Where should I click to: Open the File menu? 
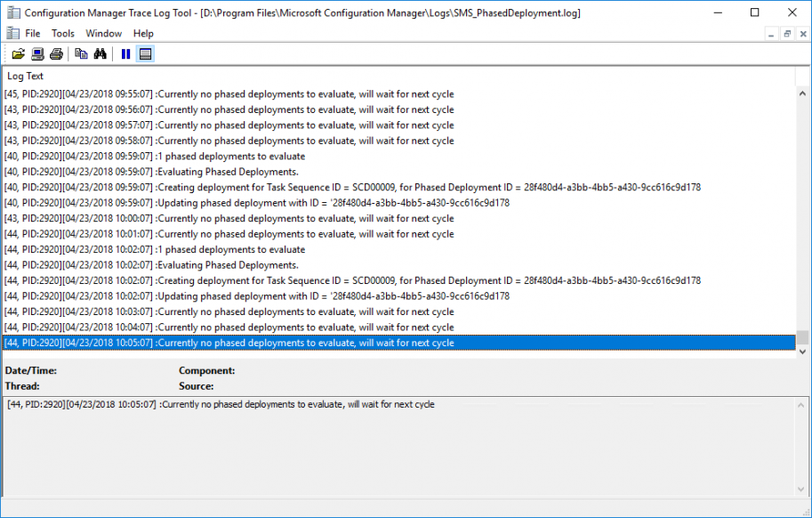click(33, 34)
